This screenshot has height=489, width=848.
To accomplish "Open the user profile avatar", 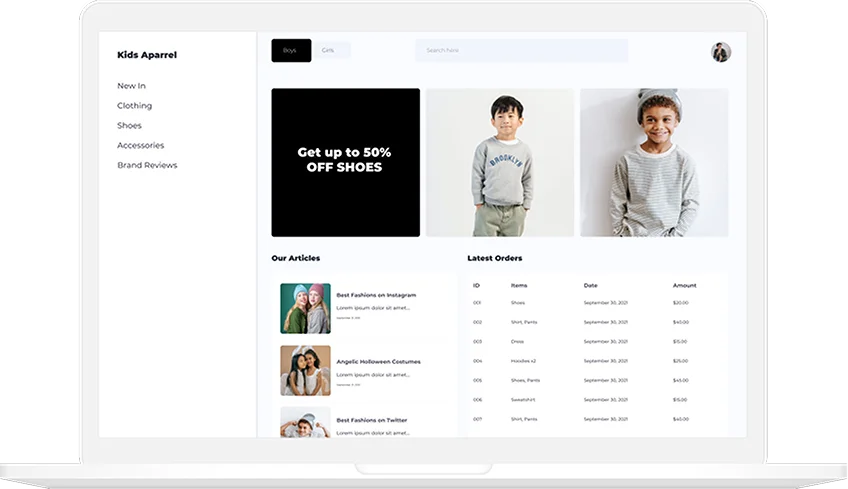I will click(720, 52).
